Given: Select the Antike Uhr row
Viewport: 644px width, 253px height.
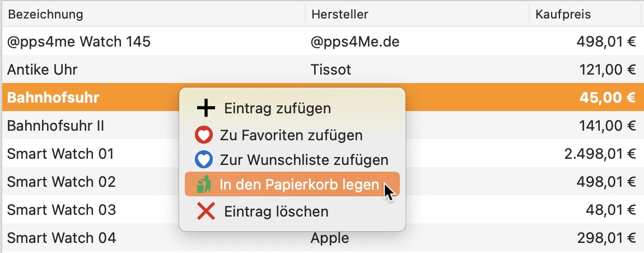Looking at the screenshot, I should tap(323, 70).
